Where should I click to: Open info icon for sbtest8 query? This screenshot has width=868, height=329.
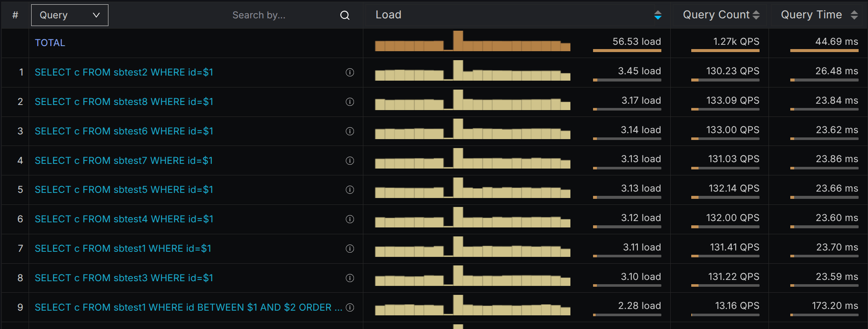[x=350, y=102]
